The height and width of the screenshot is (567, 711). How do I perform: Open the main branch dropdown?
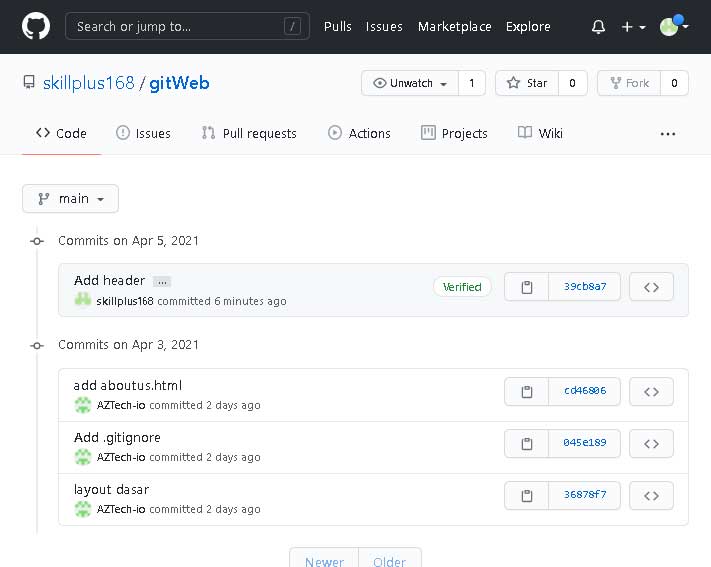(70, 199)
